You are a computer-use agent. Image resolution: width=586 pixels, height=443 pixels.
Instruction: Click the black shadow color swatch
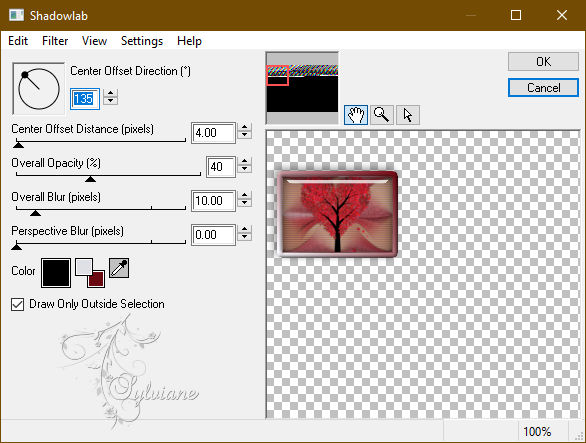click(56, 273)
